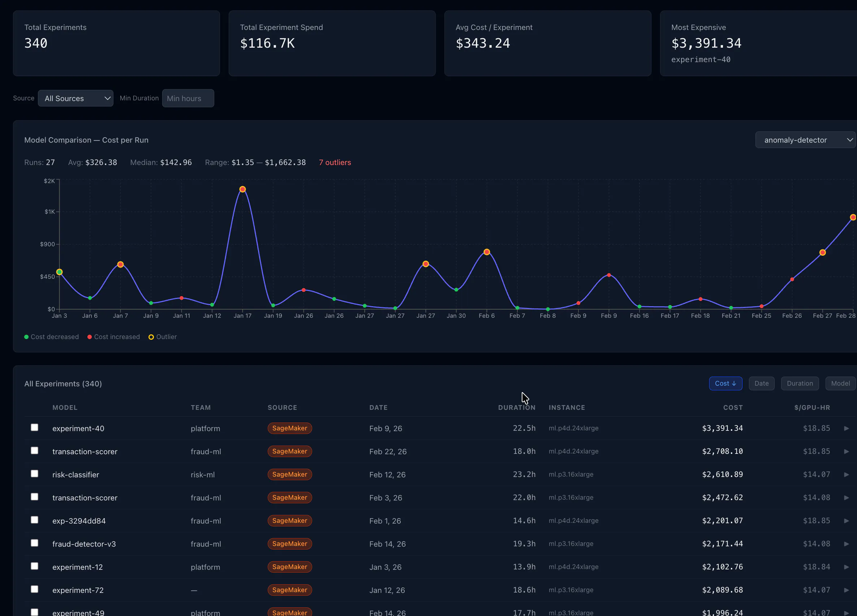Click the Feb 12, 26 date cell

(x=387, y=475)
